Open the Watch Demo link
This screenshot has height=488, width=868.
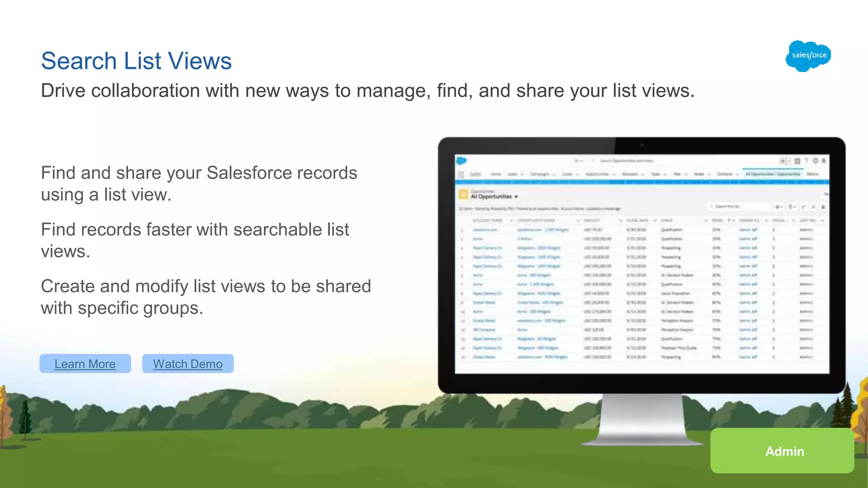(188, 364)
